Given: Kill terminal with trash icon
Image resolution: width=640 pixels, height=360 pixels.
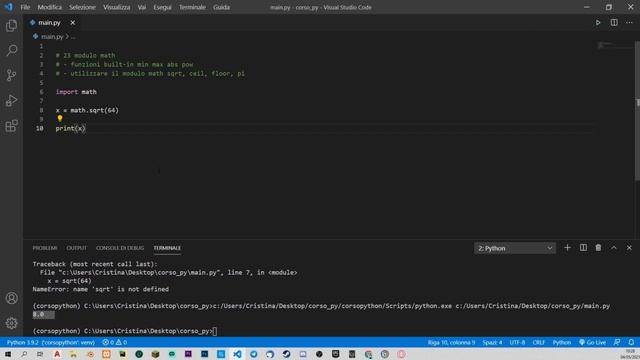Looking at the screenshot, I should [x=598, y=248].
